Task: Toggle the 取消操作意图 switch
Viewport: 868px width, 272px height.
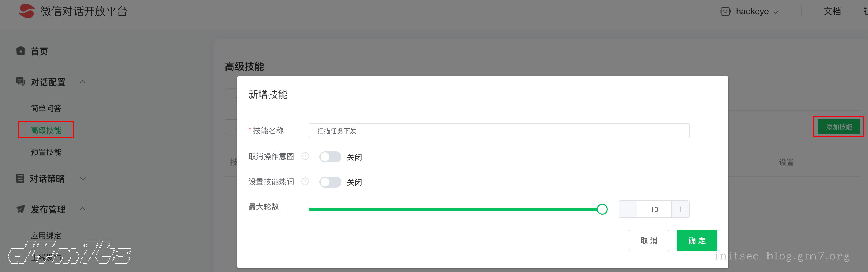Action: pos(330,157)
